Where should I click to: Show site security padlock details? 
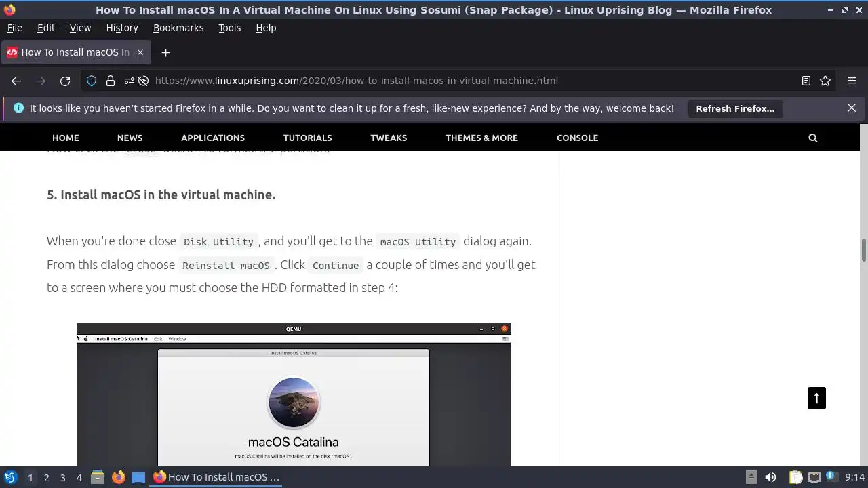click(111, 81)
